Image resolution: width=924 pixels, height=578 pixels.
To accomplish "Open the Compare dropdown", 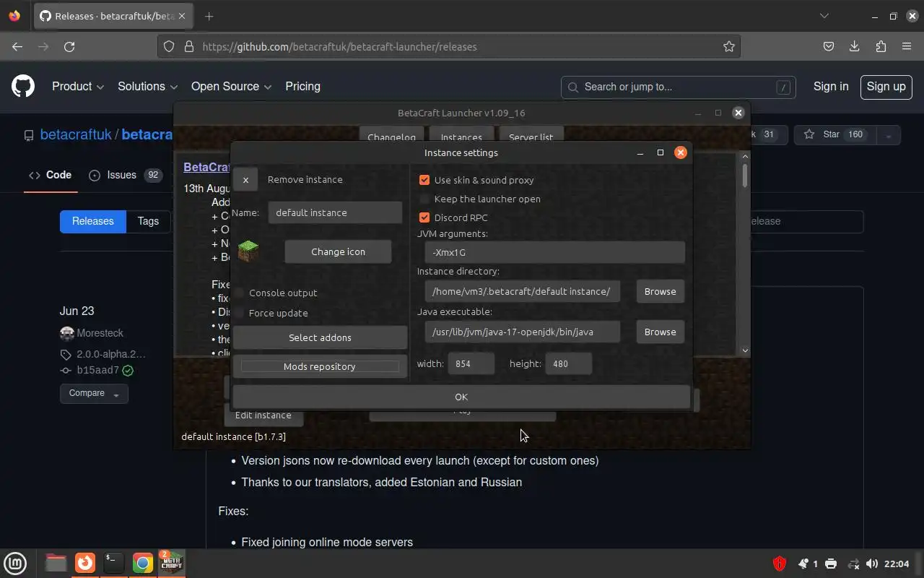I will click(x=94, y=393).
